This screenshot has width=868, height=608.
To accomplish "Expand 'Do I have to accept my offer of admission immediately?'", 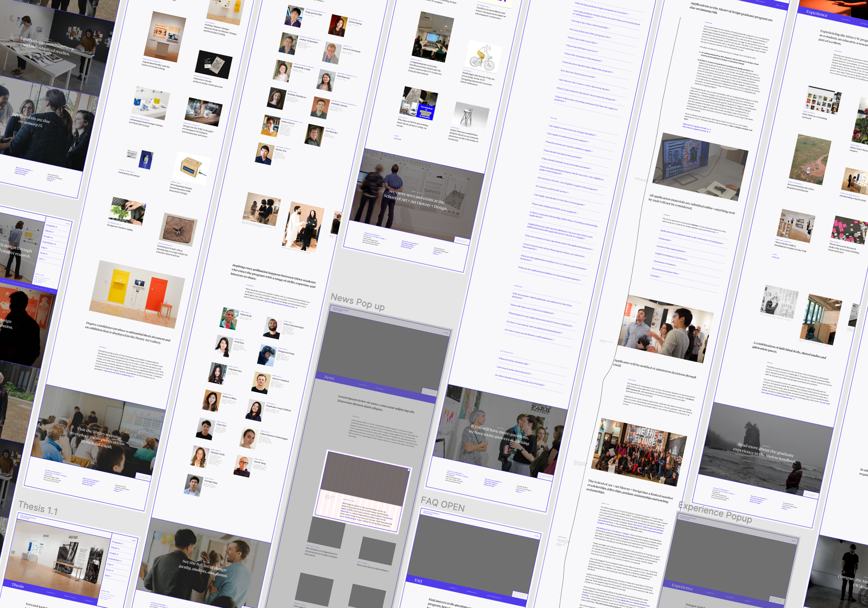I will [534, 327].
